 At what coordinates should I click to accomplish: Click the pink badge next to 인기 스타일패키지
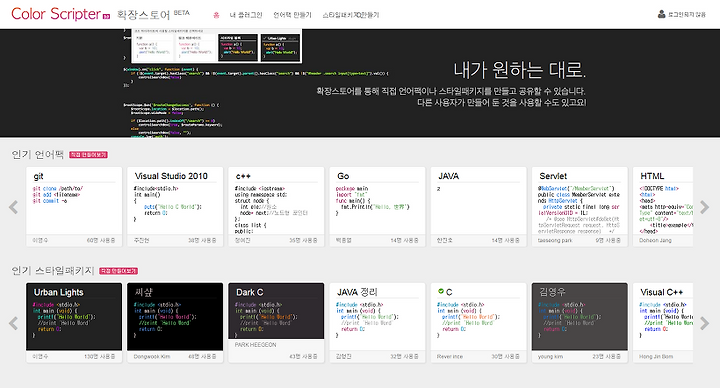point(118,271)
